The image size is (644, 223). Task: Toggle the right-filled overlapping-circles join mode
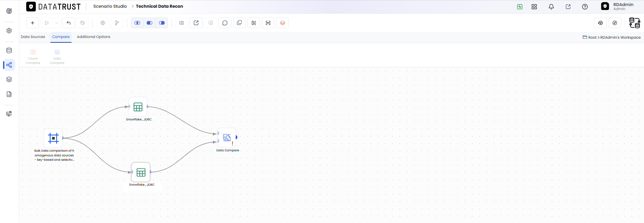pyautogui.click(x=162, y=23)
